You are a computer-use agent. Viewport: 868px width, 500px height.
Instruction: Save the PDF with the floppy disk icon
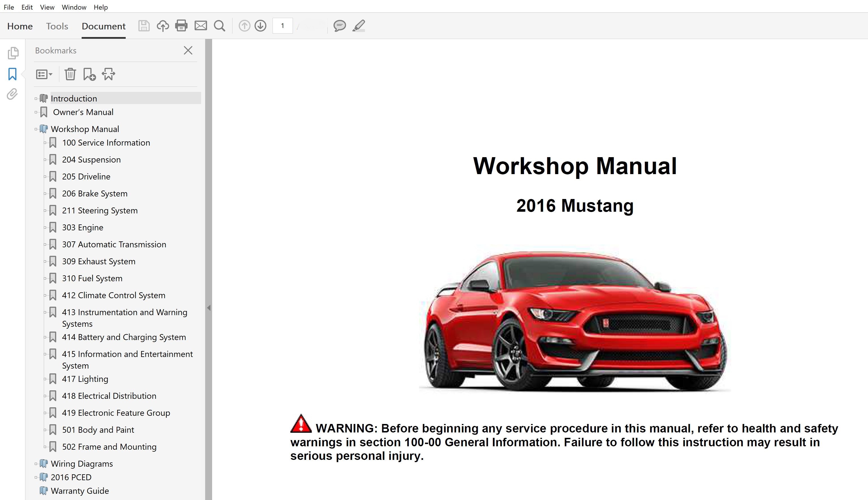pyautogui.click(x=144, y=26)
